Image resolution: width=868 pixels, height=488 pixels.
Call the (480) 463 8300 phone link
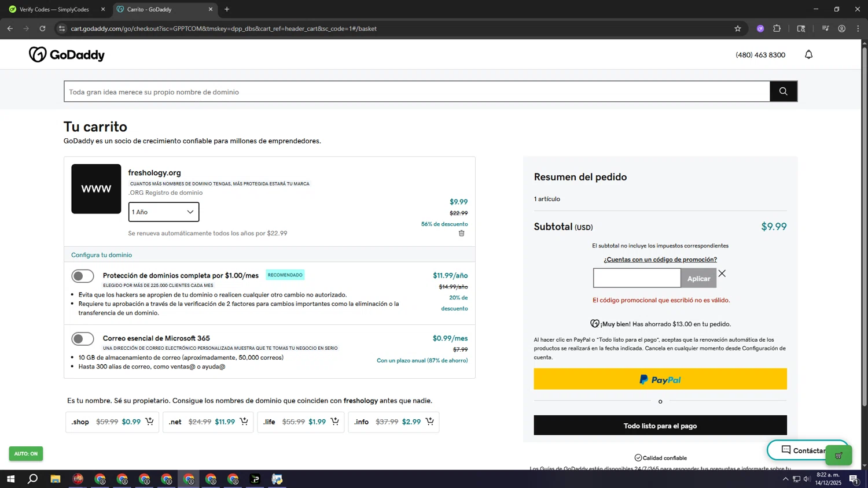pos(760,55)
